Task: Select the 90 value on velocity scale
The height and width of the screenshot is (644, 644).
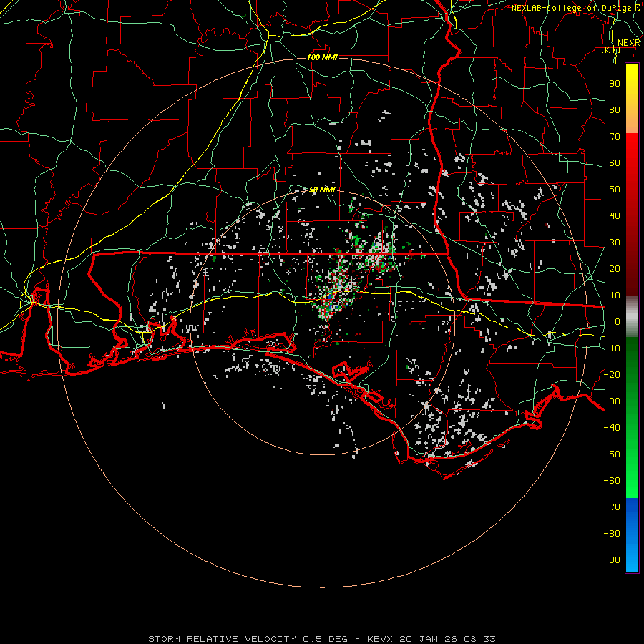Action: (x=615, y=84)
